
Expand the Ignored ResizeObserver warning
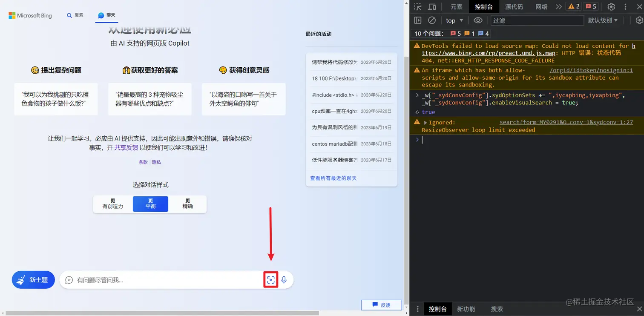click(x=425, y=123)
